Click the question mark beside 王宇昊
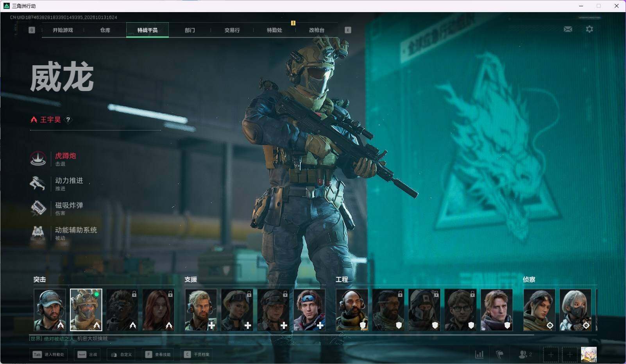The image size is (626, 364). (68, 120)
